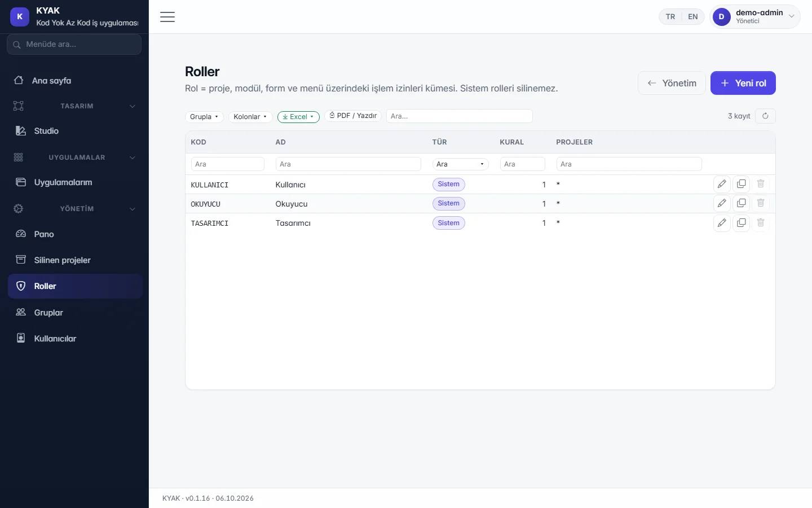Focus the Menüde ara search field
This screenshot has height=508, width=812.
tap(74, 44)
